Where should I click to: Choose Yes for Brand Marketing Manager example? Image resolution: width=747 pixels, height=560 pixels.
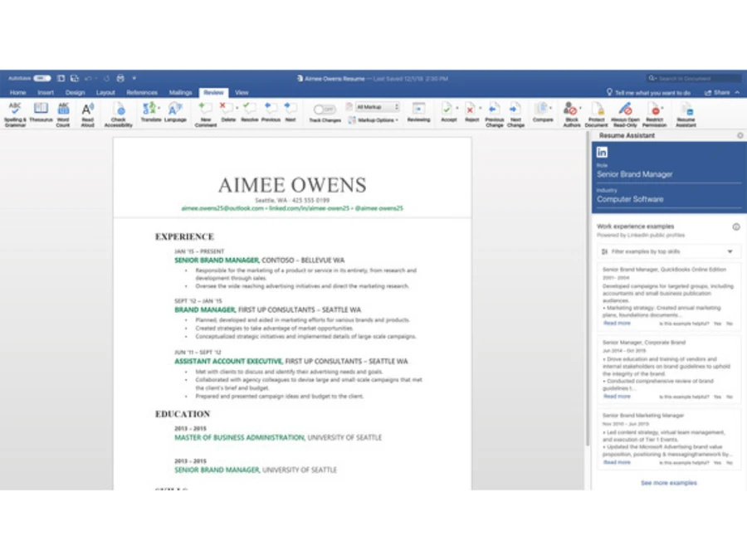tap(717, 463)
